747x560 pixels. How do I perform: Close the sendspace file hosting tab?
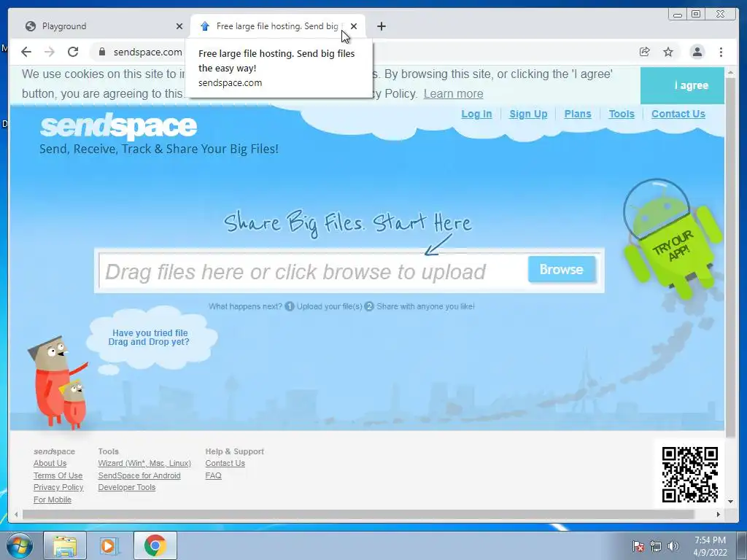(354, 26)
